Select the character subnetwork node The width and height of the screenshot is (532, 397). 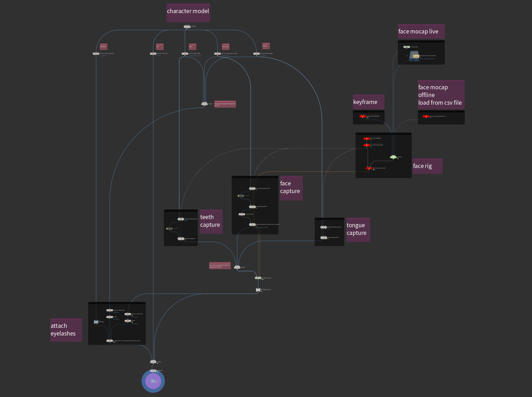point(187,26)
